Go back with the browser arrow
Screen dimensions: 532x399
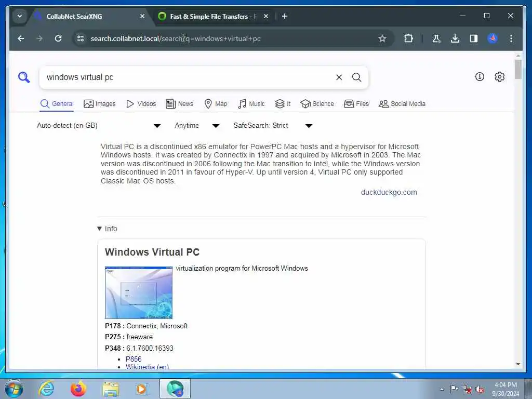(x=21, y=38)
